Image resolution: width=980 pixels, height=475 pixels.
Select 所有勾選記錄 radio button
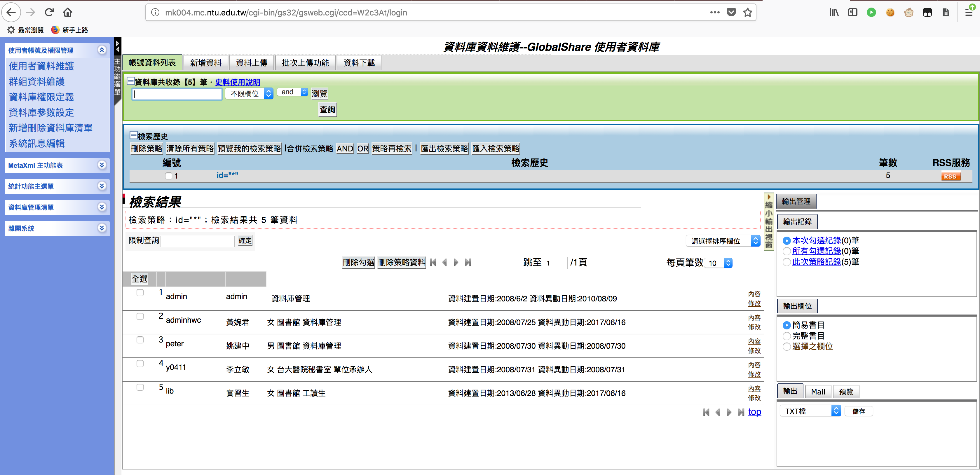click(x=787, y=252)
